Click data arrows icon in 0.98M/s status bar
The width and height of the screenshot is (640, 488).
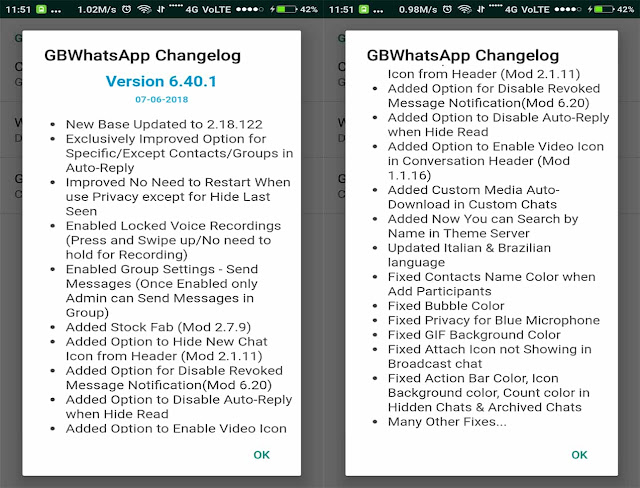point(481,9)
